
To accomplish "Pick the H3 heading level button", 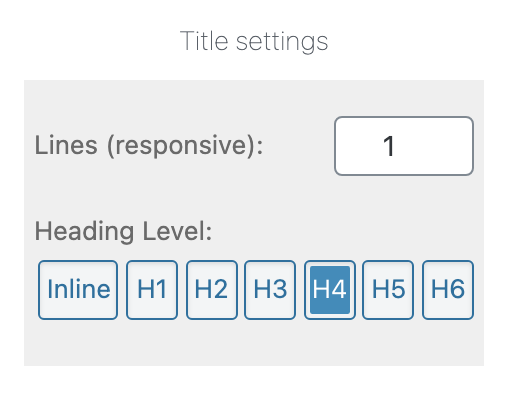I will (270, 290).
